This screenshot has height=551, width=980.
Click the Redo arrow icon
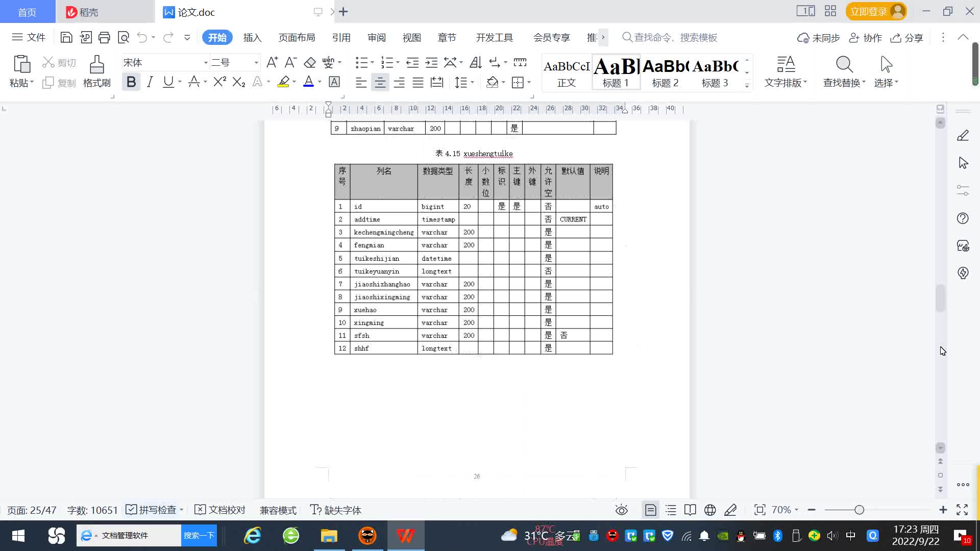(168, 37)
